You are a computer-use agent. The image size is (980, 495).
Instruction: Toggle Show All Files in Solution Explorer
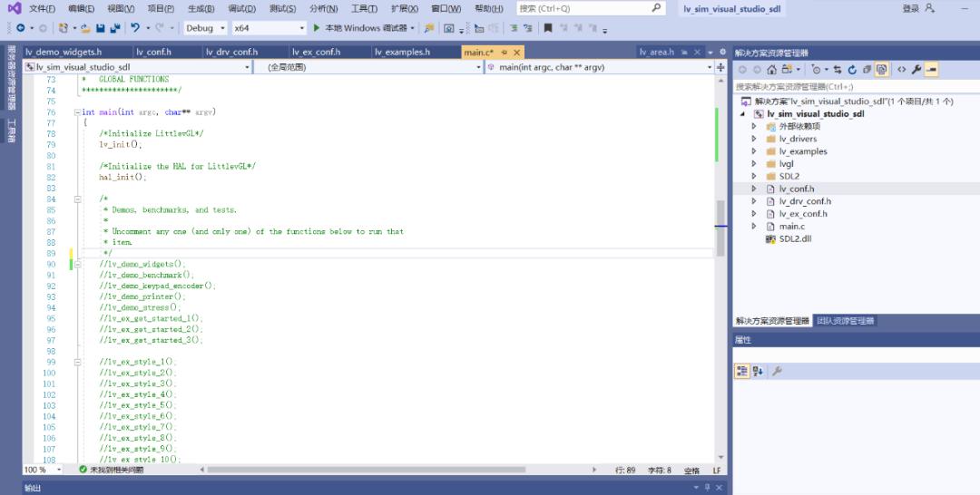pos(881,69)
